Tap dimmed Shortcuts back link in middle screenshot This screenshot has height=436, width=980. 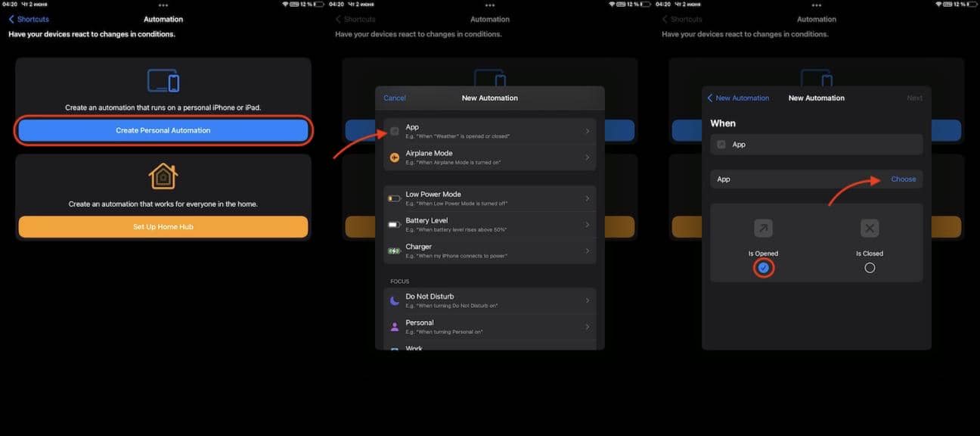(x=355, y=19)
